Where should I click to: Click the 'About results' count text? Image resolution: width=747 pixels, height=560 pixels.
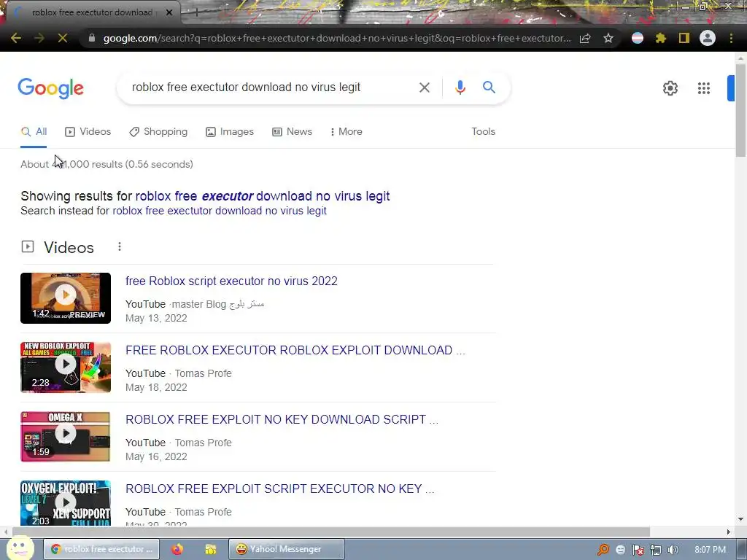point(107,164)
